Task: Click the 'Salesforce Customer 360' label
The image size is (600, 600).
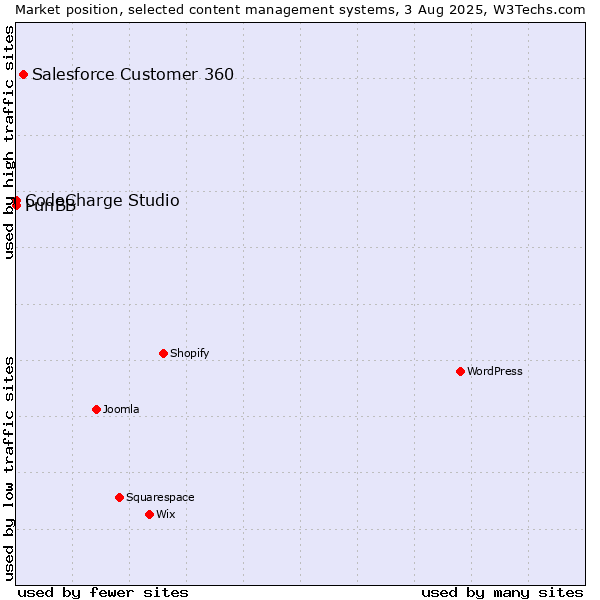Action: pyautogui.click(x=133, y=74)
